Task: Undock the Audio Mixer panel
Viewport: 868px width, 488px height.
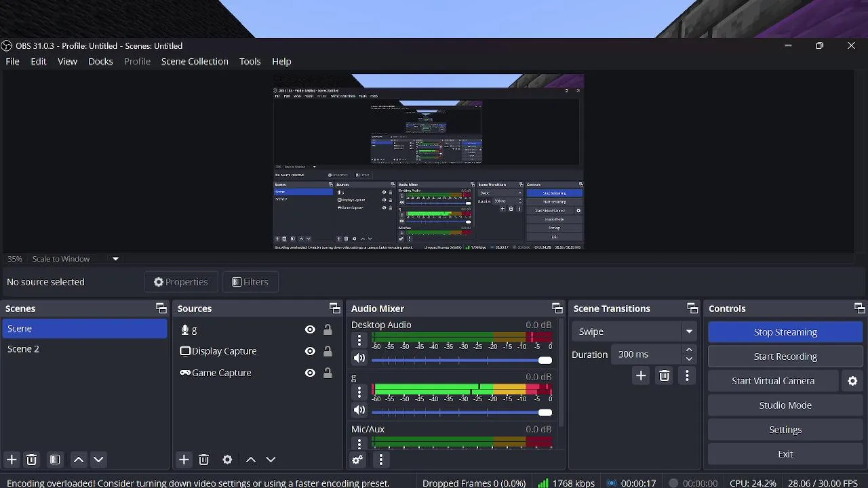Action: (x=557, y=308)
